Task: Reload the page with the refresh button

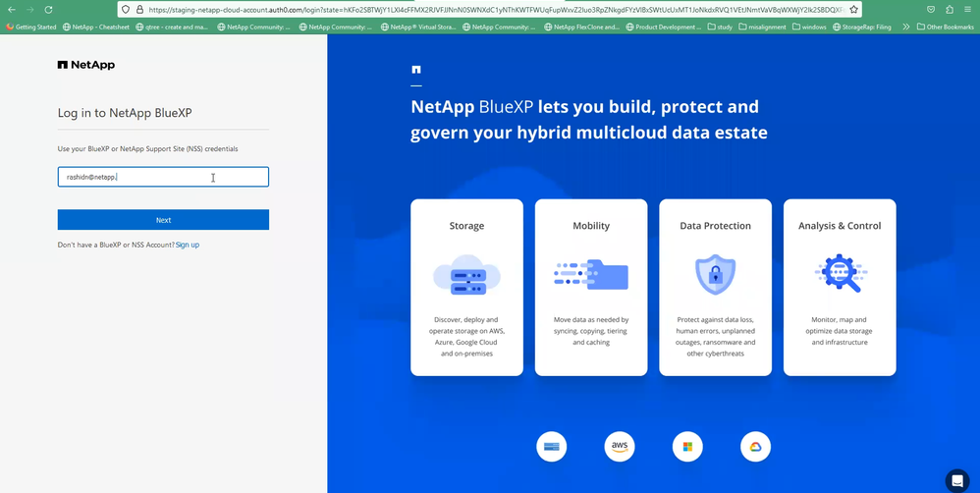Action: tap(48, 10)
